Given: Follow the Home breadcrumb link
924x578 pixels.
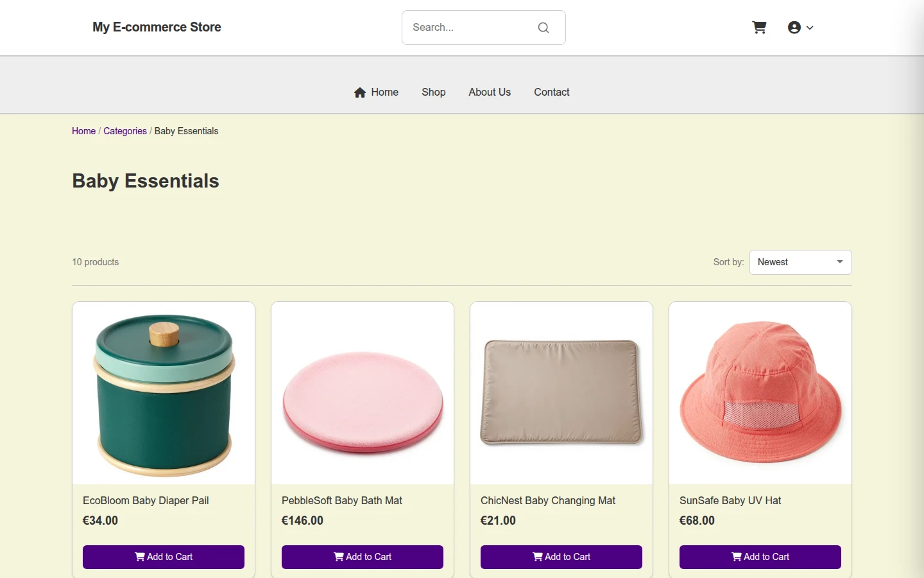Looking at the screenshot, I should [x=83, y=131].
